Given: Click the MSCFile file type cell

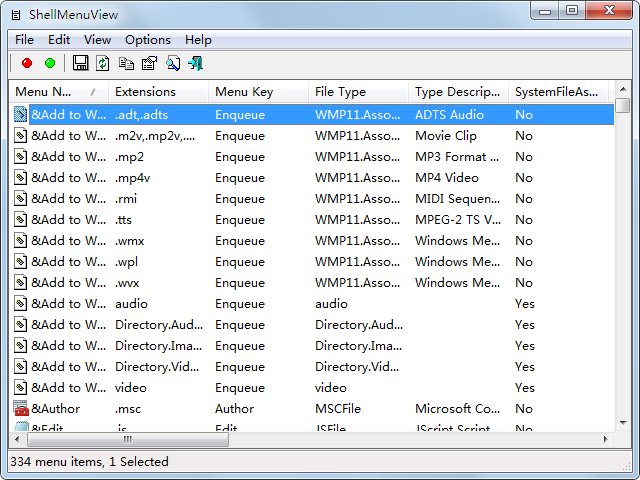Looking at the screenshot, I should click(x=338, y=409).
